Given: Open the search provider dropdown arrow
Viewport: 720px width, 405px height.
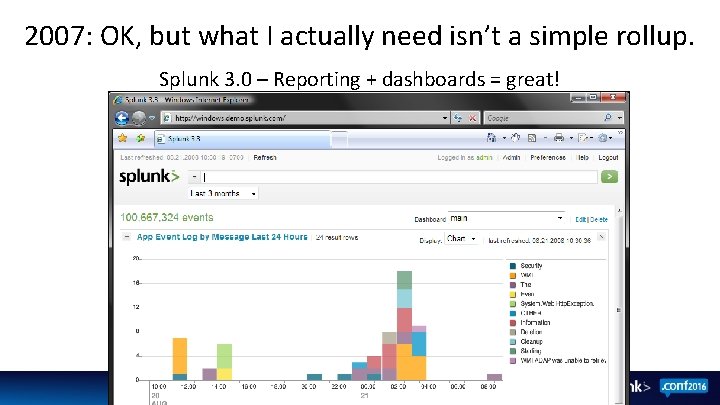Looking at the screenshot, I should [x=619, y=118].
